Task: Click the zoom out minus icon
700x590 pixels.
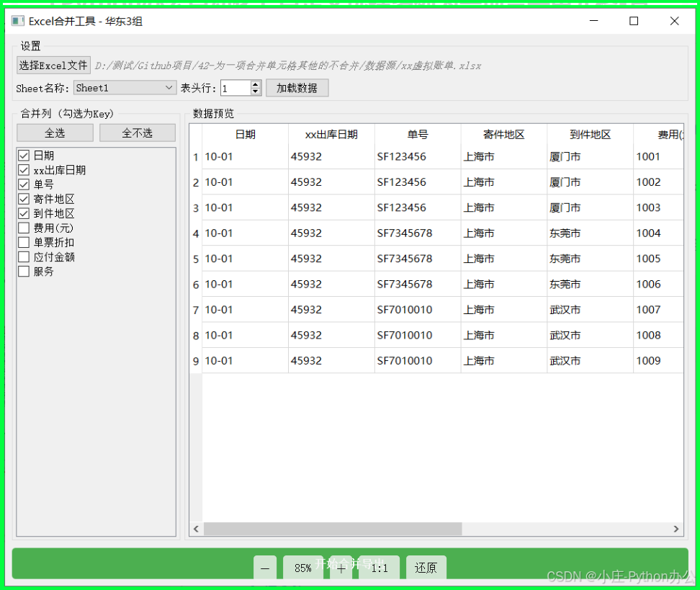Action: pos(264,568)
